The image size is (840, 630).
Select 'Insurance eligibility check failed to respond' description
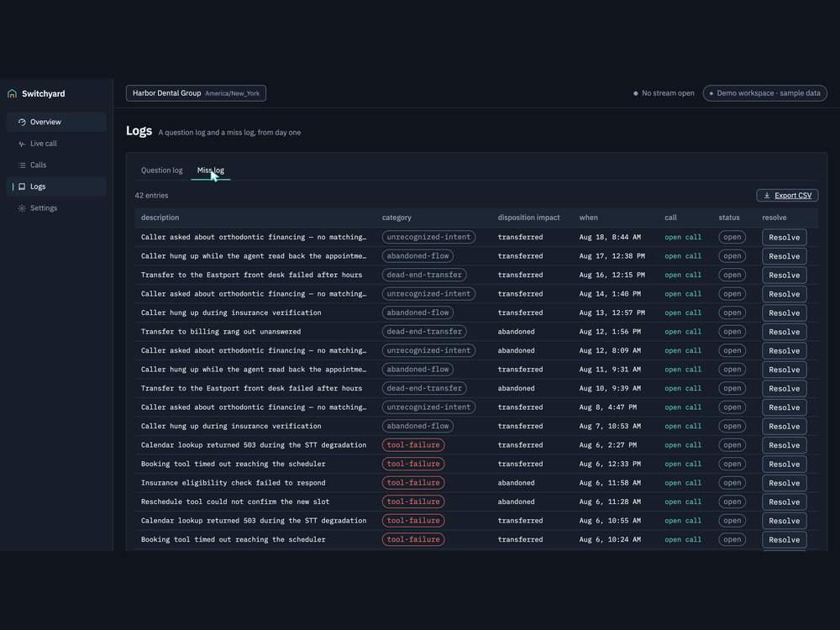click(233, 483)
